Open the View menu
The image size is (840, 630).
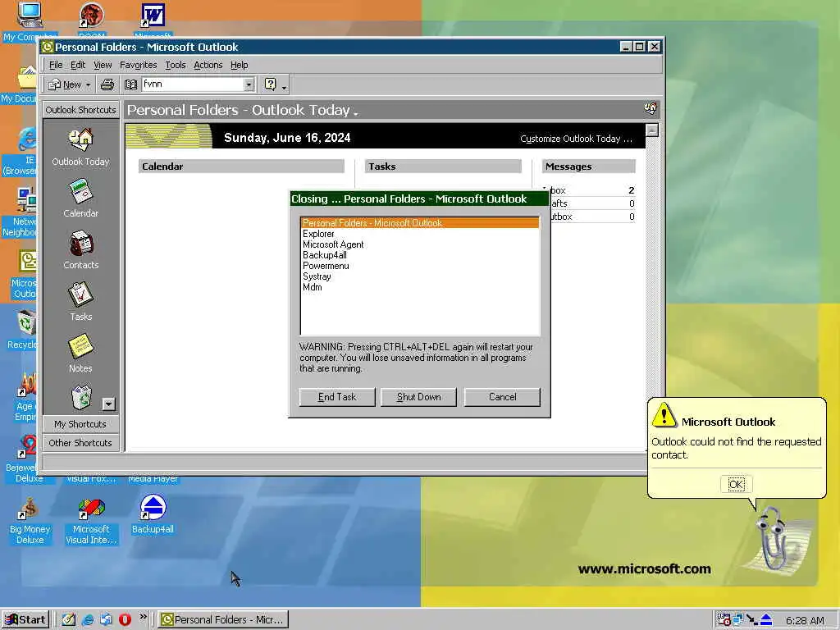103,65
